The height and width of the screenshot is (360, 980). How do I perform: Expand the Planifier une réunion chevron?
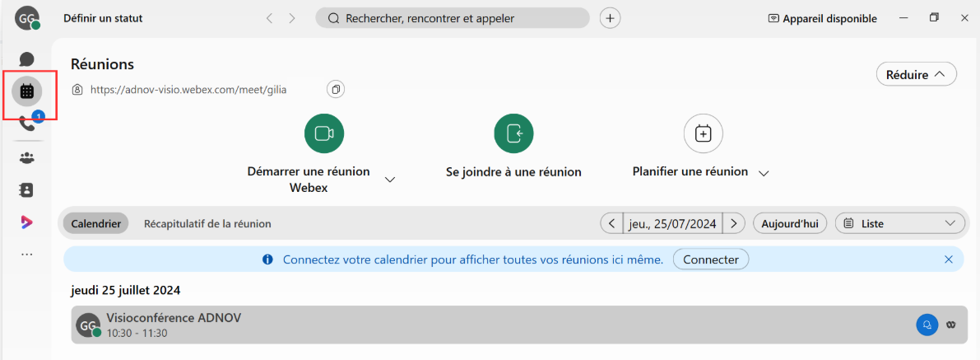point(763,174)
